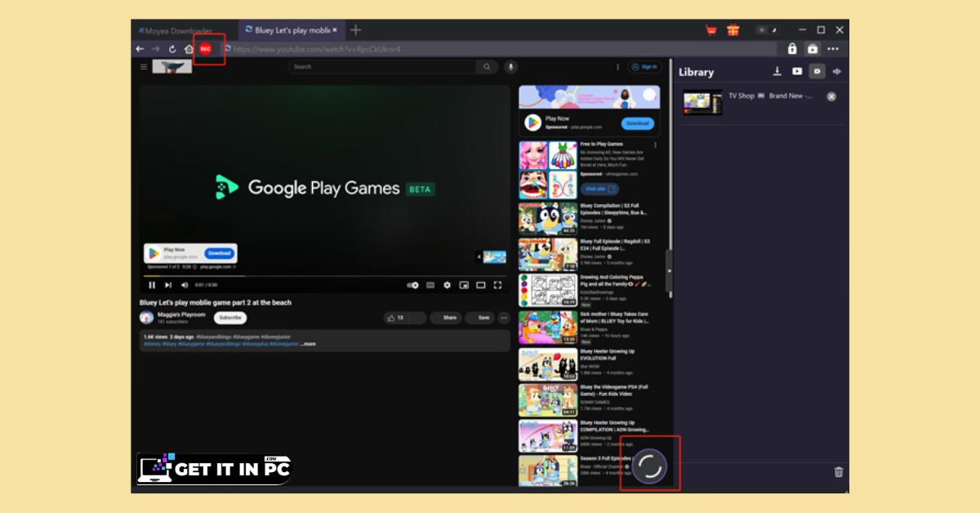Click the YouTube search magnifier button
This screenshot has width=980, height=513.
click(487, 67)
